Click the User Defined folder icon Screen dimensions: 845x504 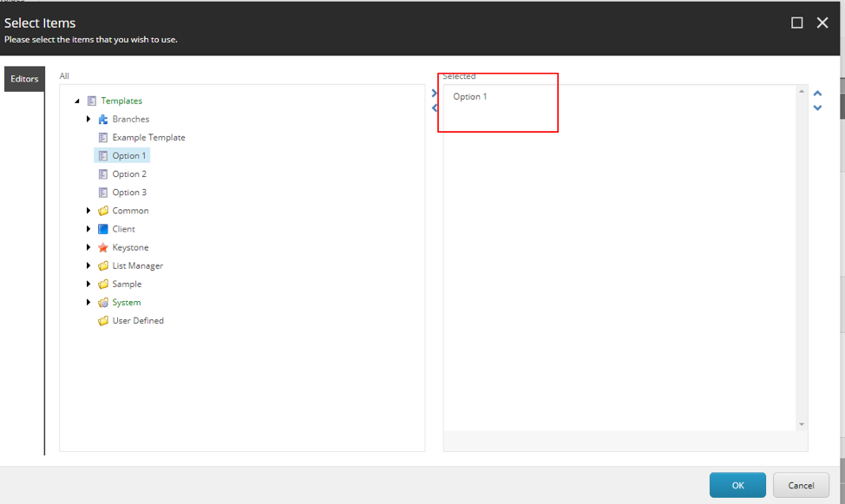[103, 321]
